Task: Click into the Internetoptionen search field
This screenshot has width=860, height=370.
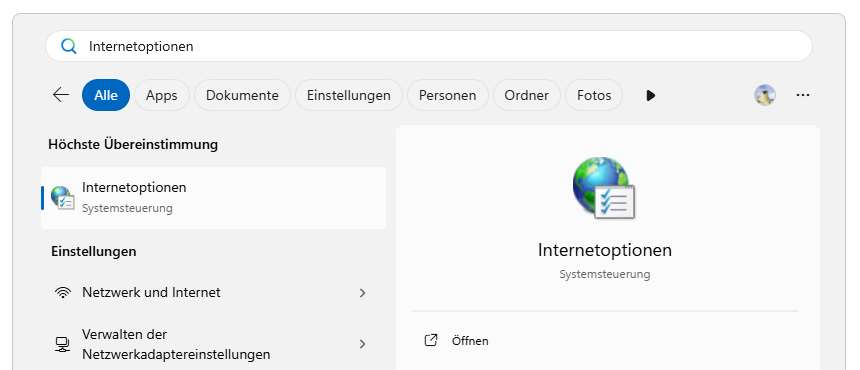Action: point(428,47)
